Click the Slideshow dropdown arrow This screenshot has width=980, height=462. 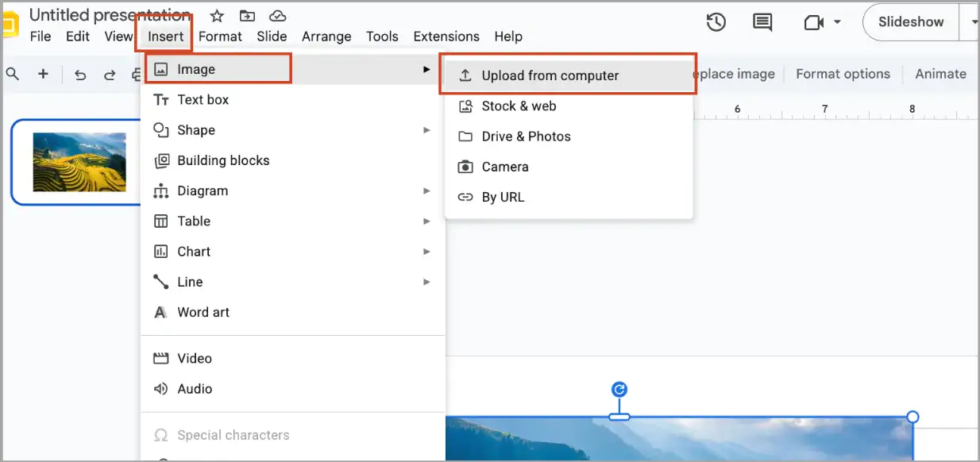click(x=972, y=22)
